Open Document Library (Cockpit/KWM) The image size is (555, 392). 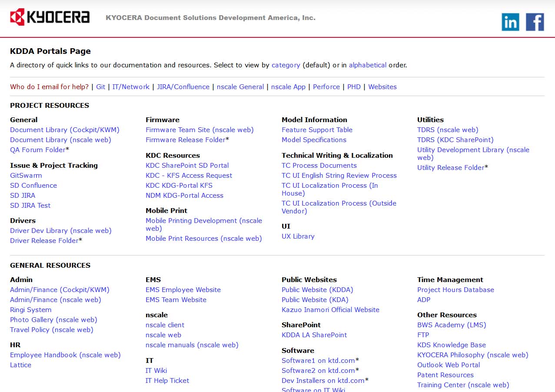[x=64, y=130]
